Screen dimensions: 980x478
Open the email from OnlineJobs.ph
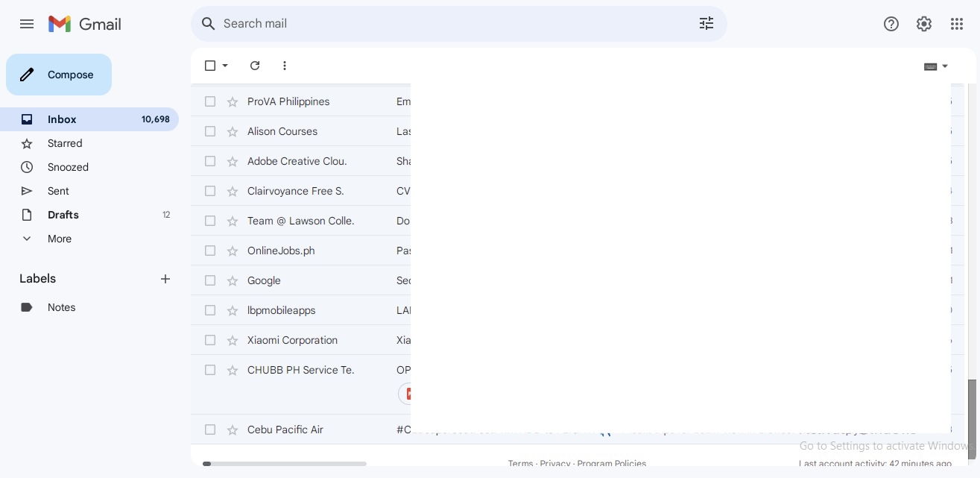tap(578, 251)
